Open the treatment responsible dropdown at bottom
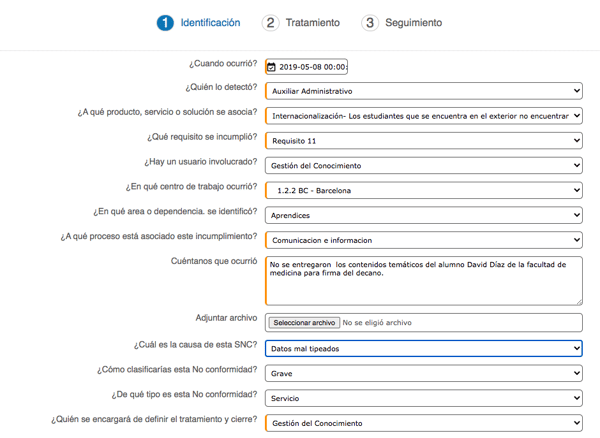The width and height of the screenshot is (600, 438). [424, 423]
